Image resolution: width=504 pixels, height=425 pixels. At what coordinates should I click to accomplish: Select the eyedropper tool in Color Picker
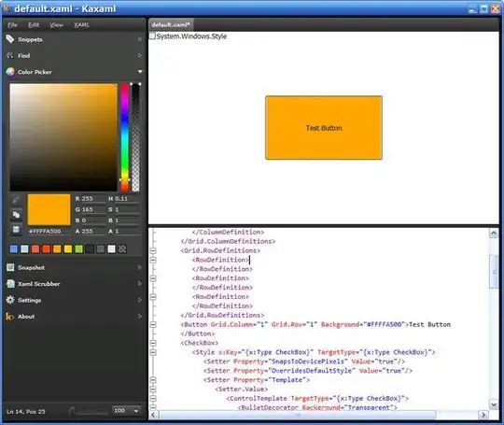pyautogui.click(x=15, y=201)
